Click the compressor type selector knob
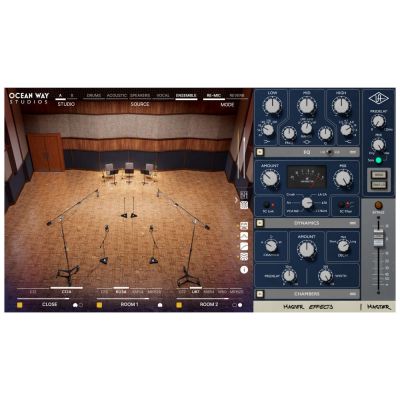 307,202
